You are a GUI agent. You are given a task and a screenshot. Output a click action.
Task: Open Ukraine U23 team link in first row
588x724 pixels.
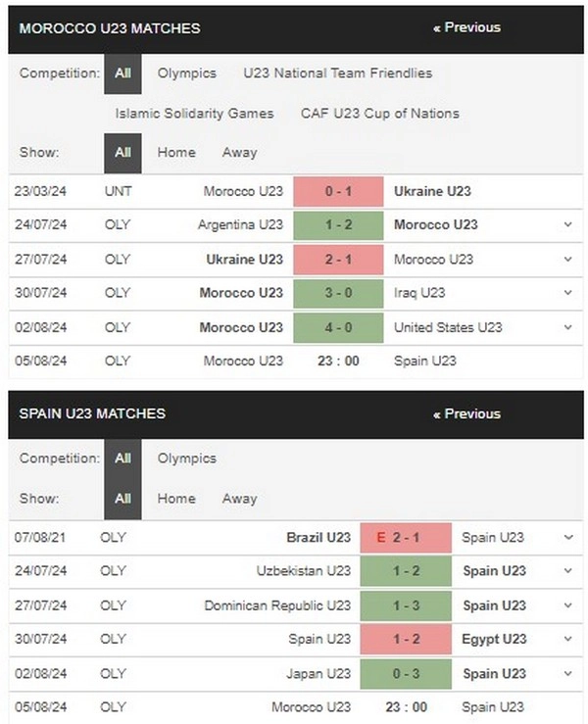(432, 191)
